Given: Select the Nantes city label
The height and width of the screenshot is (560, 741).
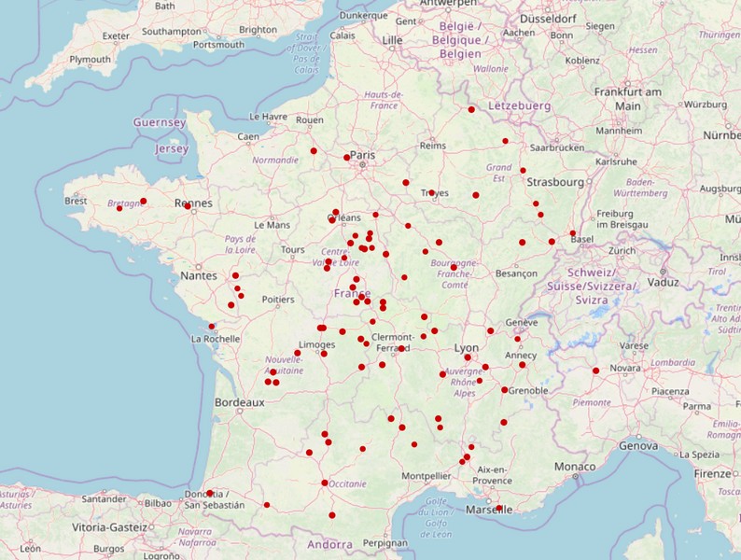Looking at the screenshot, I should (199, 275).
